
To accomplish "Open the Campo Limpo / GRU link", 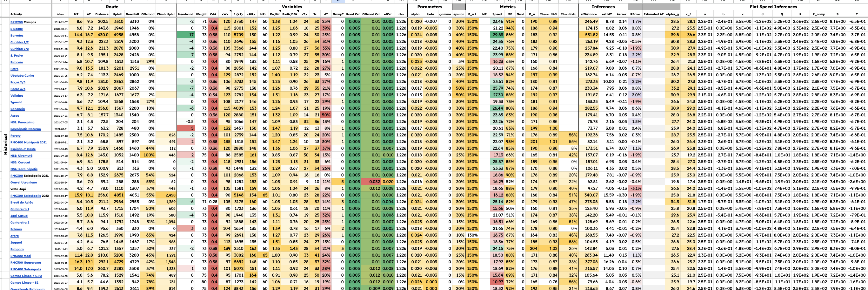I will (26, 276).
